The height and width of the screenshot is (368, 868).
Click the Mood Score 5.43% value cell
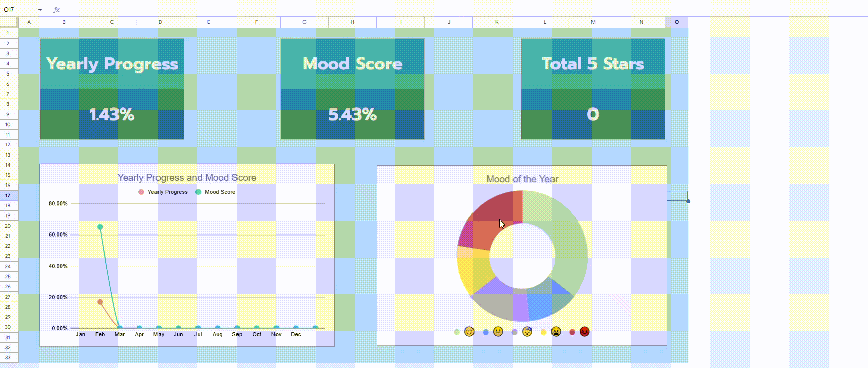point(352,115)
